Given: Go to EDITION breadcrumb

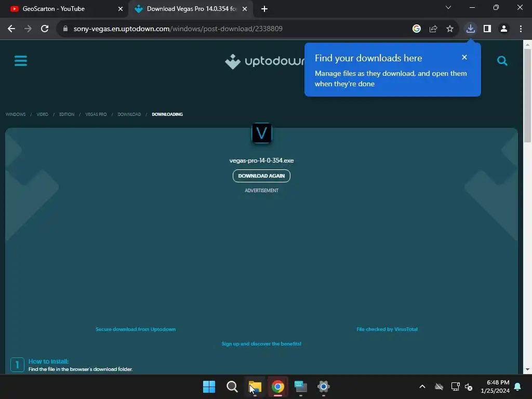Looking at the screenshot, I should pyautogui.click(x=67, y=114).
